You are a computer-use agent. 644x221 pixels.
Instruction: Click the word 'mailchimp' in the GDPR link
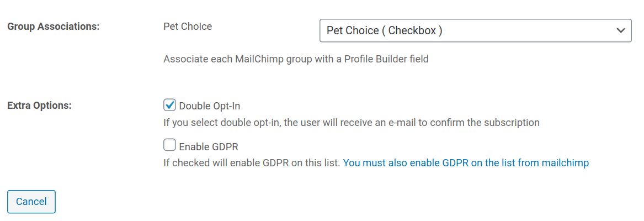565,163
